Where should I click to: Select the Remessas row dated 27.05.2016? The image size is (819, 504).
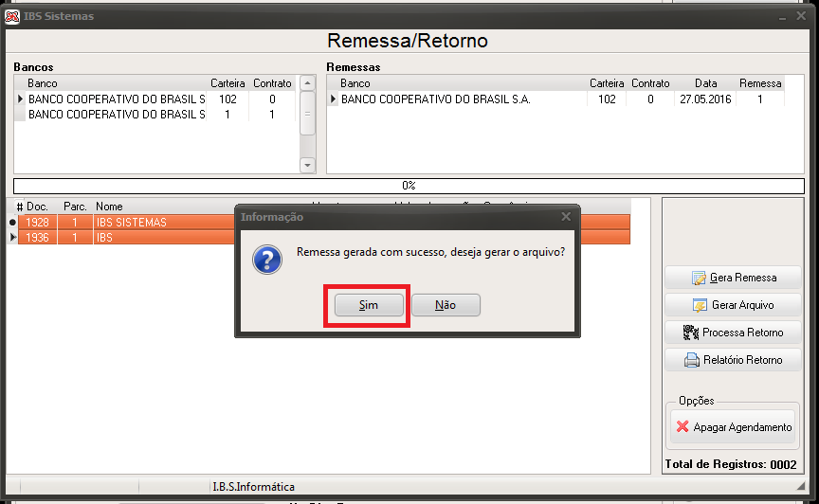pyautogui.click(x=555, y=99)
